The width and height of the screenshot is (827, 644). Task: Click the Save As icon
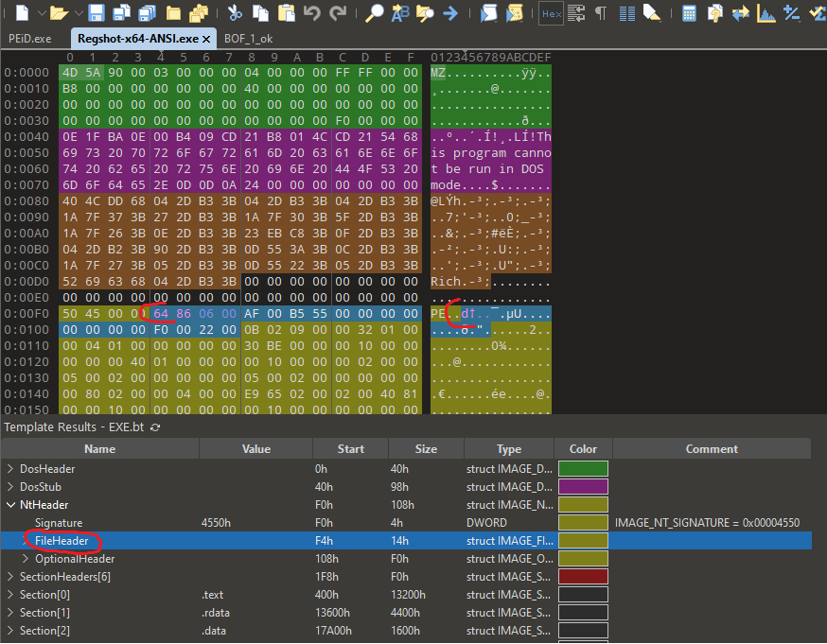tap(122, 12)
